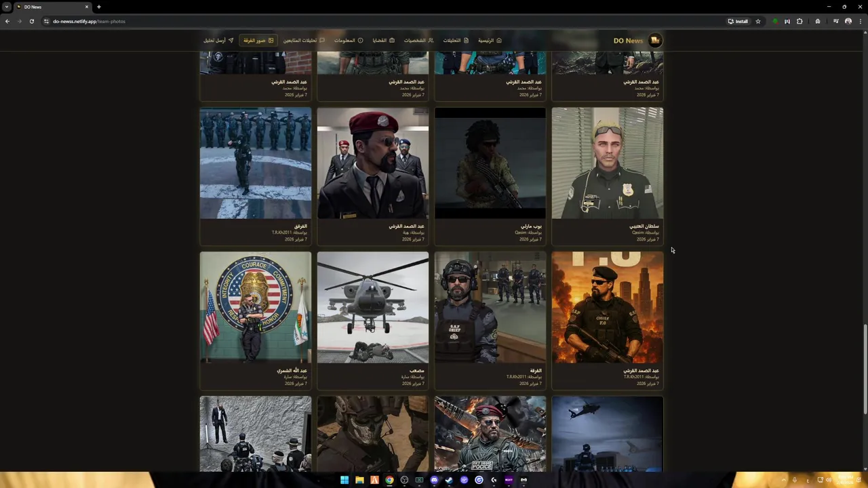The width and height of the screenshot is (868, 488).
Task: Click the browser back arrow
Action: coord(7,21)
